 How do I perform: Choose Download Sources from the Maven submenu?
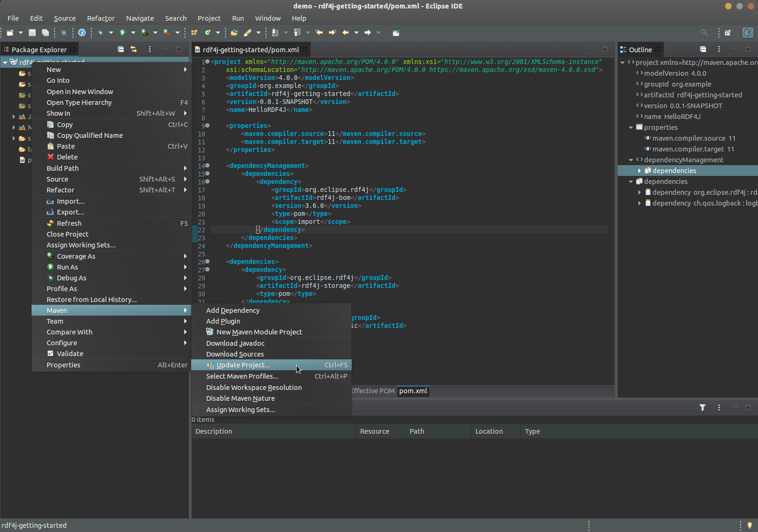[234, 354]
